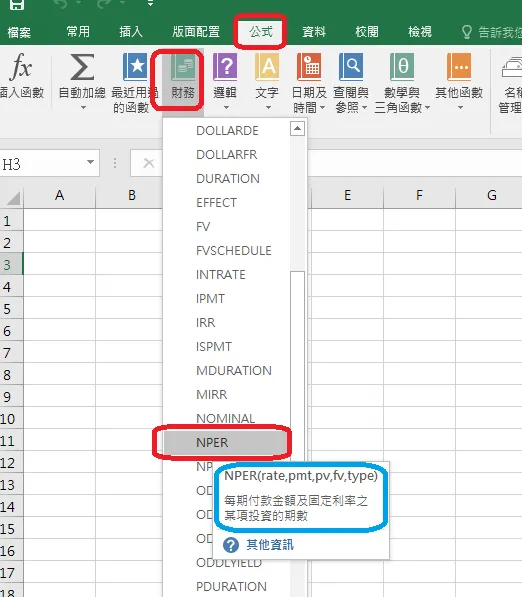Select column G header
Viewport: 522px width, 597px height.
pos(490,195)
